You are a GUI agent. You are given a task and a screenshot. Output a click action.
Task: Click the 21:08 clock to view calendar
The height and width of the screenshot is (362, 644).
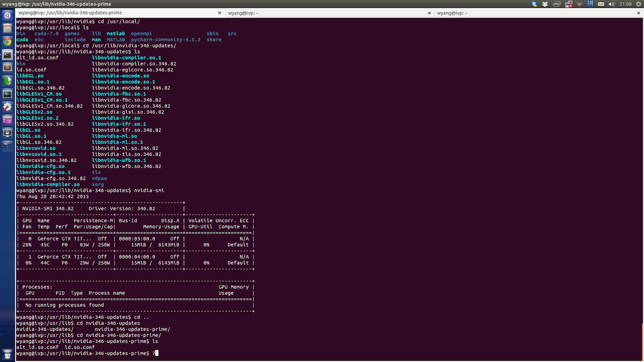coord(625,4)
